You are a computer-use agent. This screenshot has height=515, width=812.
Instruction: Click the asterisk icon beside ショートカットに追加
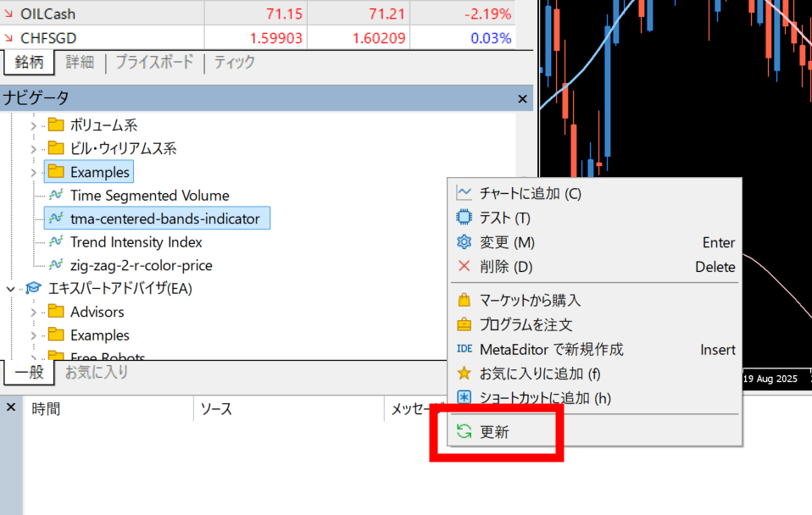[x=464, y=397]
